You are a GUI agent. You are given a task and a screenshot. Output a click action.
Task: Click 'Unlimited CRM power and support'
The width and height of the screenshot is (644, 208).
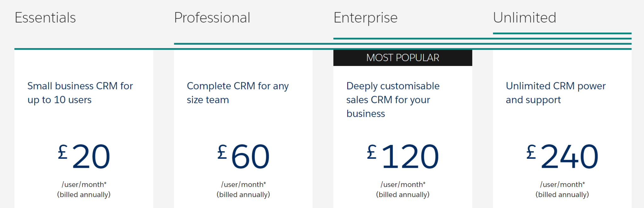click(x=556, y=93)
